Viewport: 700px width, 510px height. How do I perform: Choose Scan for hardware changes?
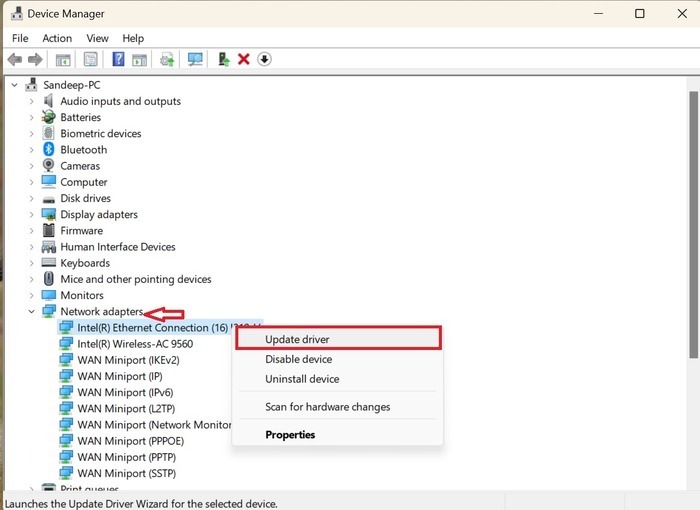(338, 406)
